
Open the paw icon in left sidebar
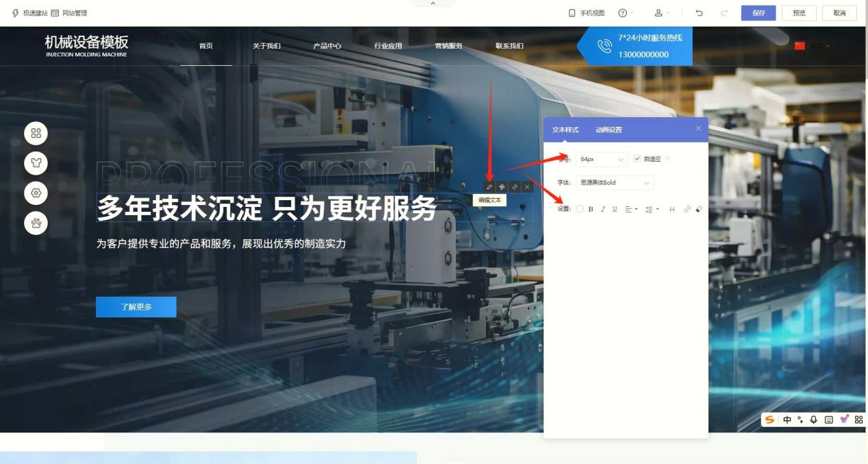point(36,223)
